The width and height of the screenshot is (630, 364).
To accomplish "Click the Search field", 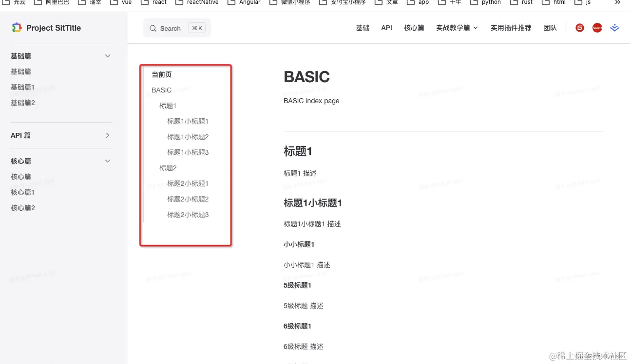I will 177,28.
